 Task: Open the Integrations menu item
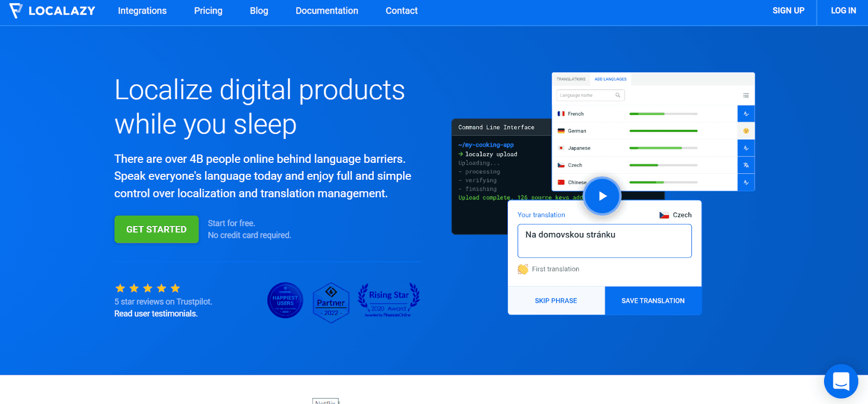point(142,11)
